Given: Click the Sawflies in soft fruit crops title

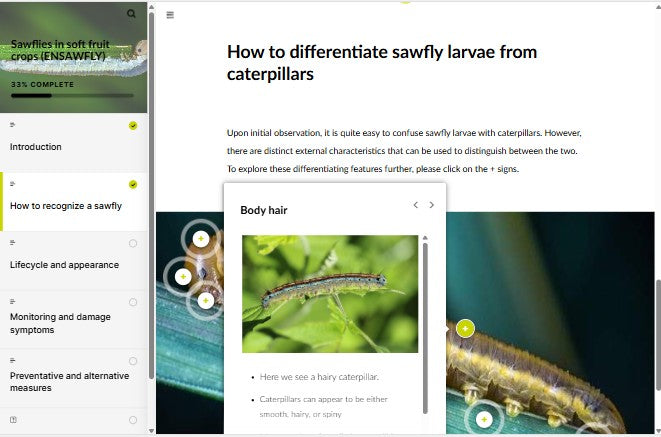Looking at the screenshot, I should (x=60, y=50).
